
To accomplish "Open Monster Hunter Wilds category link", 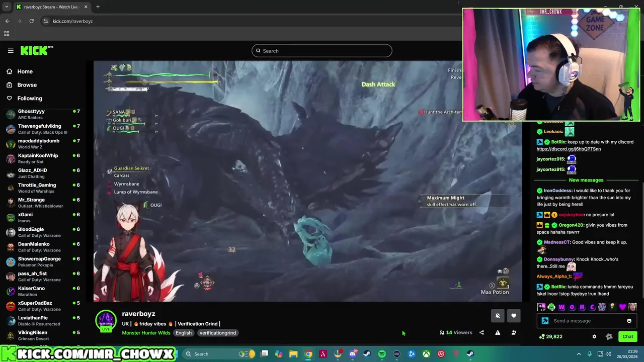I will pos(146,333).
